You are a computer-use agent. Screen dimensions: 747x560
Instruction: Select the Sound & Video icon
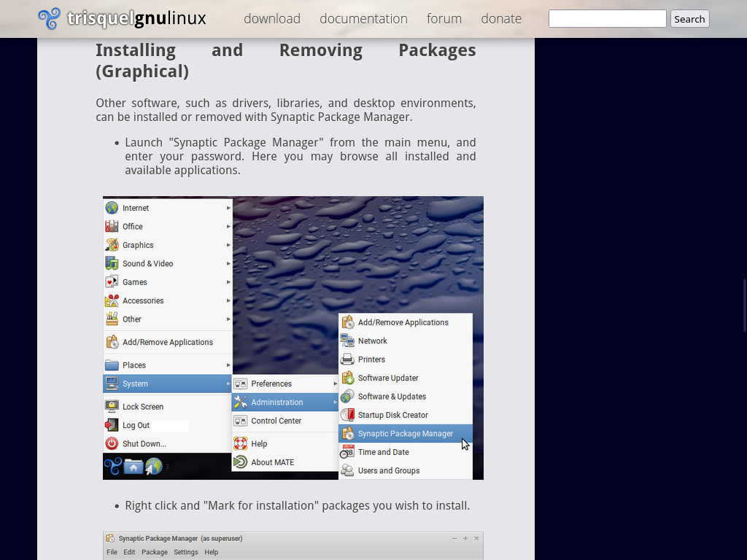point(112,263)
